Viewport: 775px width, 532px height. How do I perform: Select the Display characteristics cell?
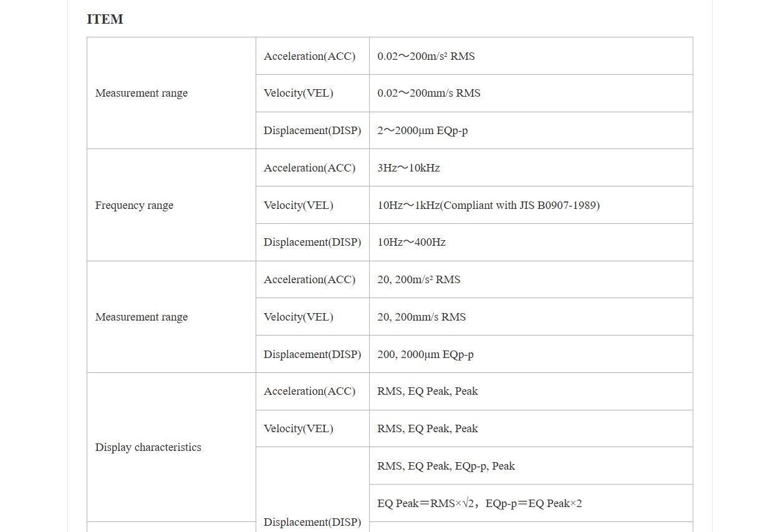click(171, 447)
